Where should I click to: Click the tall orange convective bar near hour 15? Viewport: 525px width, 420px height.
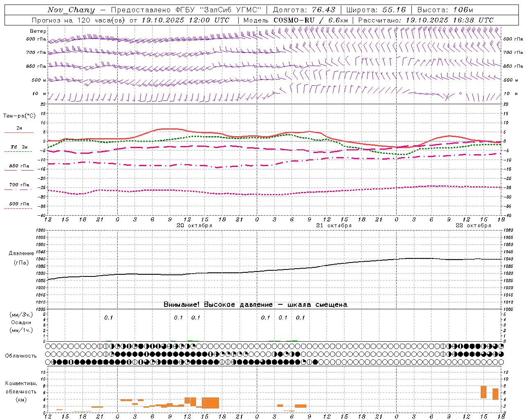coord(484,392)
